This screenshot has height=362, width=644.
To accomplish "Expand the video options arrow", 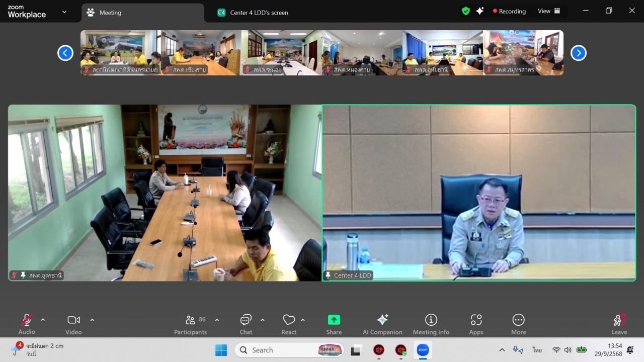I will [92, 320].
